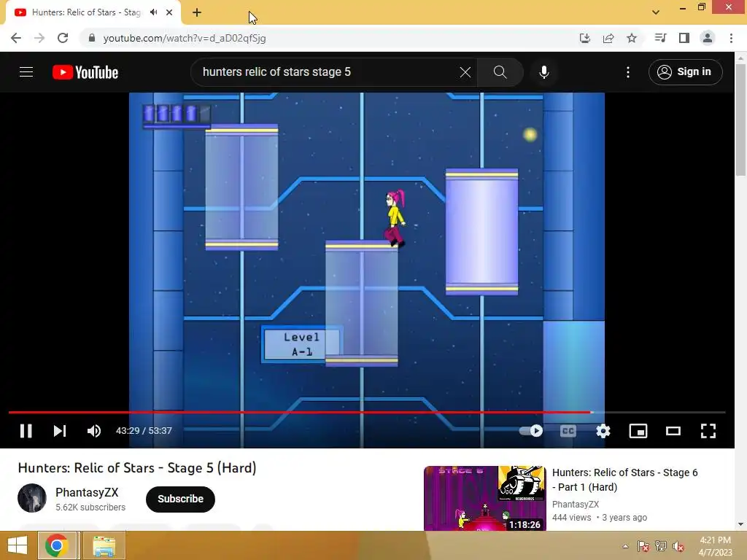The height and width of the screenshot is (560, 747).
Task: Click video timestamp 43:29 / 53:37
Action: point(144,431)
